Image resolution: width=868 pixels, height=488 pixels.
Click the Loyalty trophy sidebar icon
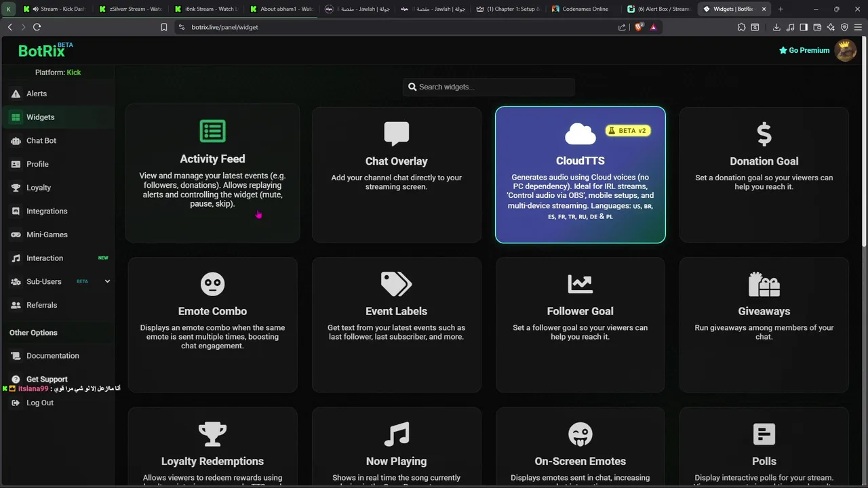pos(16,188)
